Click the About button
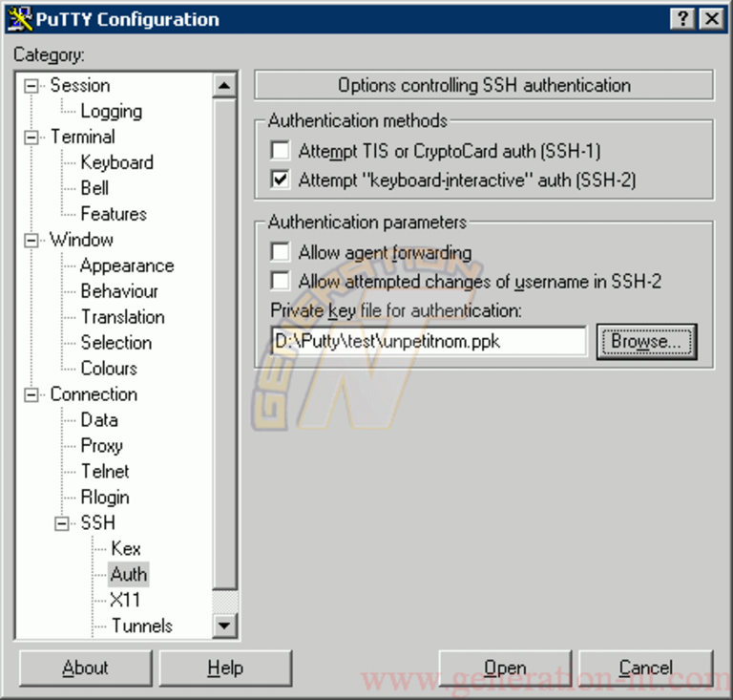The width and height of the screenshot is (733, 700). click(x=86, y=668)
